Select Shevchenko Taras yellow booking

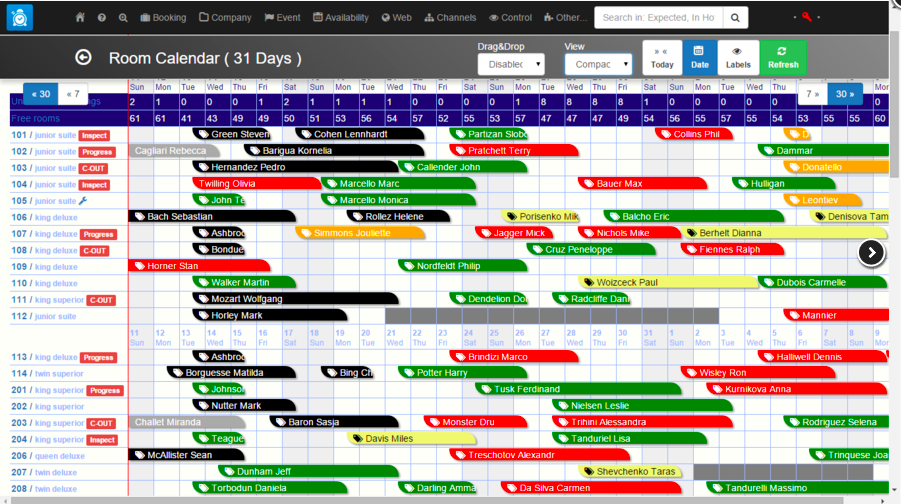630,471
